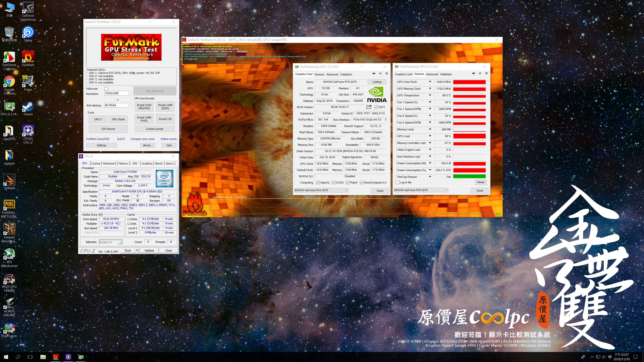Viewport: 644px width, 362px height.
Task: Click the Lookup button in GPU-Z
Action: tap(377, 82)
